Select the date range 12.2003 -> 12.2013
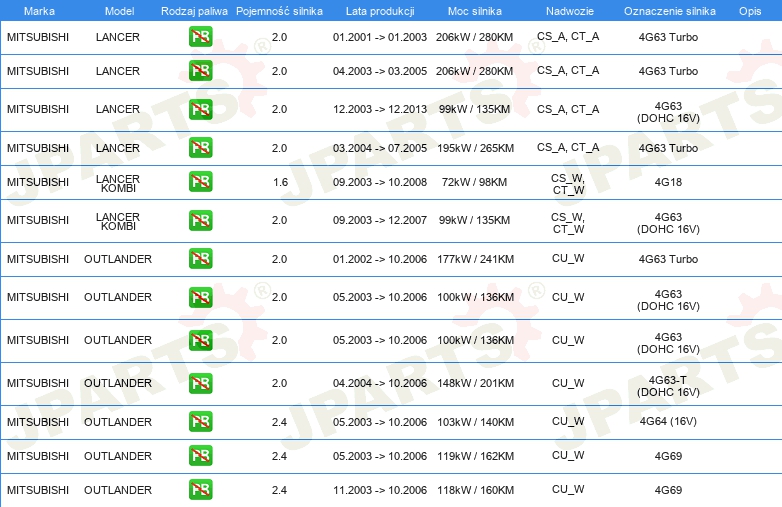The image size is (782, 507). coord(380,109)
